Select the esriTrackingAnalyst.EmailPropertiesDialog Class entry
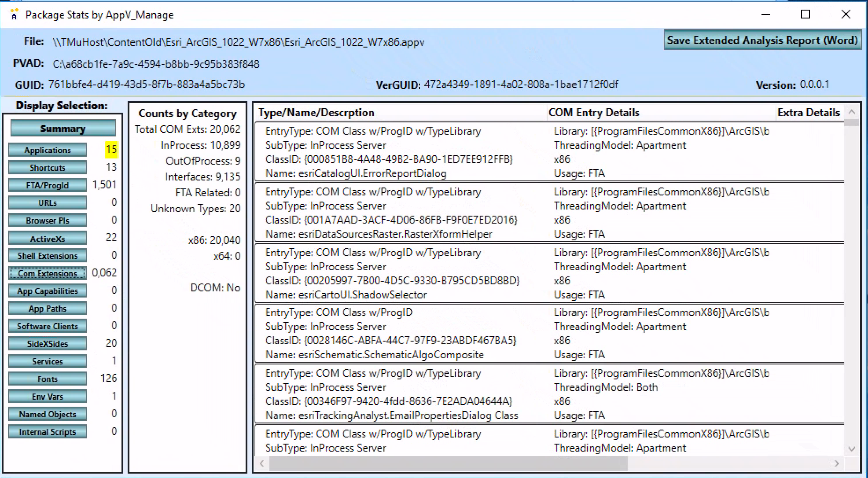The image size is (868, 478). 549,394
